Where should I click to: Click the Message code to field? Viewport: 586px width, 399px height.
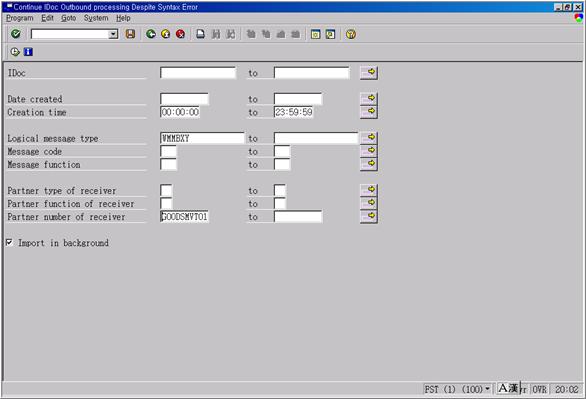[x=282, y=151]
